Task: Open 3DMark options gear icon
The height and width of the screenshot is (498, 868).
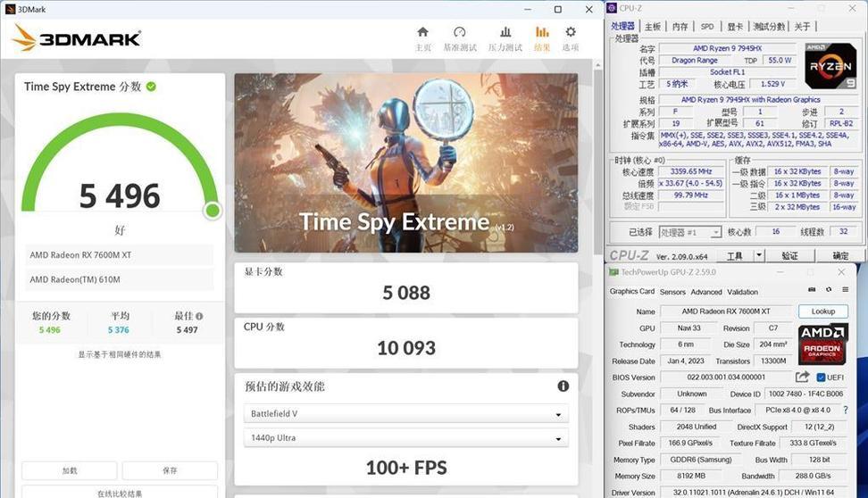Action: point(571,32)
